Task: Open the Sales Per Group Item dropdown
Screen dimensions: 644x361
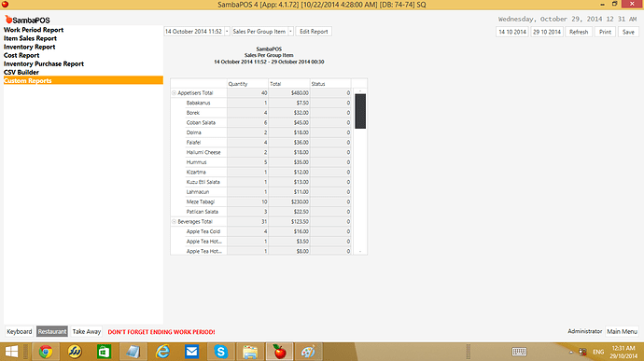Action: click(290, 31)
